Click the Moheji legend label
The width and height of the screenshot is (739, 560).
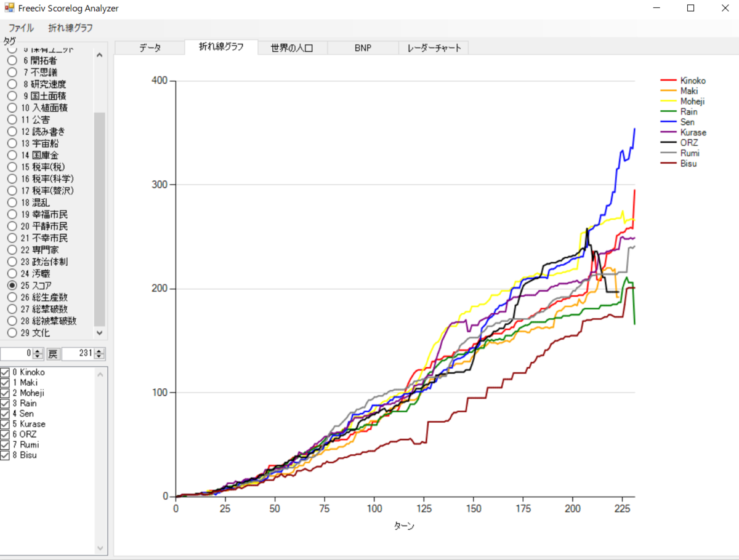point(692,102)
